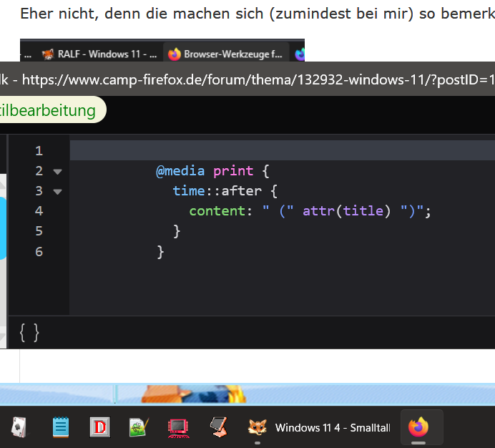The height and width of the screenshot is (448, 495).
Task: Open the Stilbearbeitung panel tab
Action: point(49,110)
